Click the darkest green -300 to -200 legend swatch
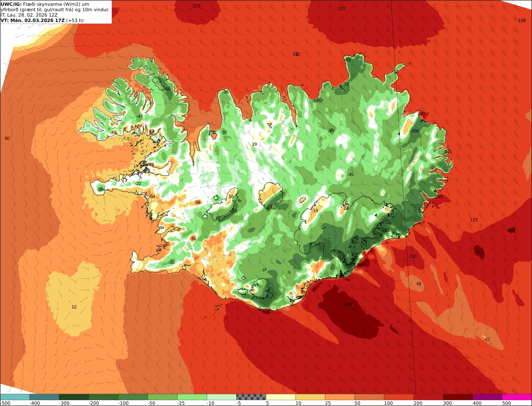 (74, 397)
